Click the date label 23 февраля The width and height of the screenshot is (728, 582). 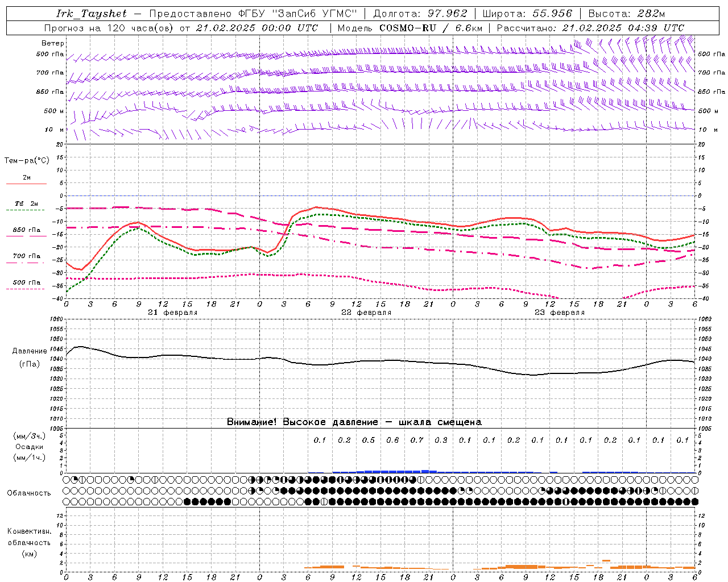click(x=560, y=313)
